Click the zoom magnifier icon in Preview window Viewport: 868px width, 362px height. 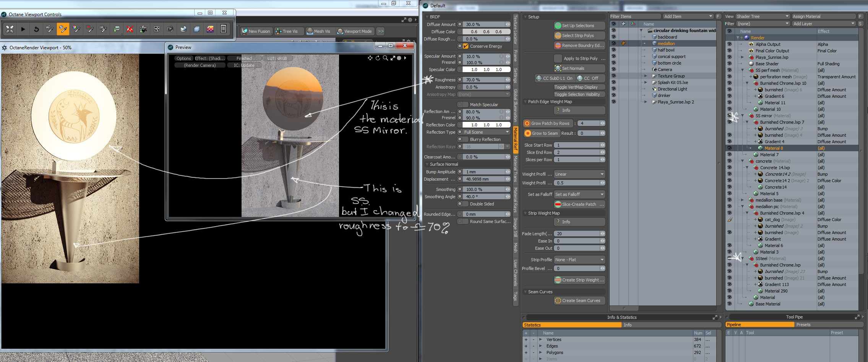[385, 58]
